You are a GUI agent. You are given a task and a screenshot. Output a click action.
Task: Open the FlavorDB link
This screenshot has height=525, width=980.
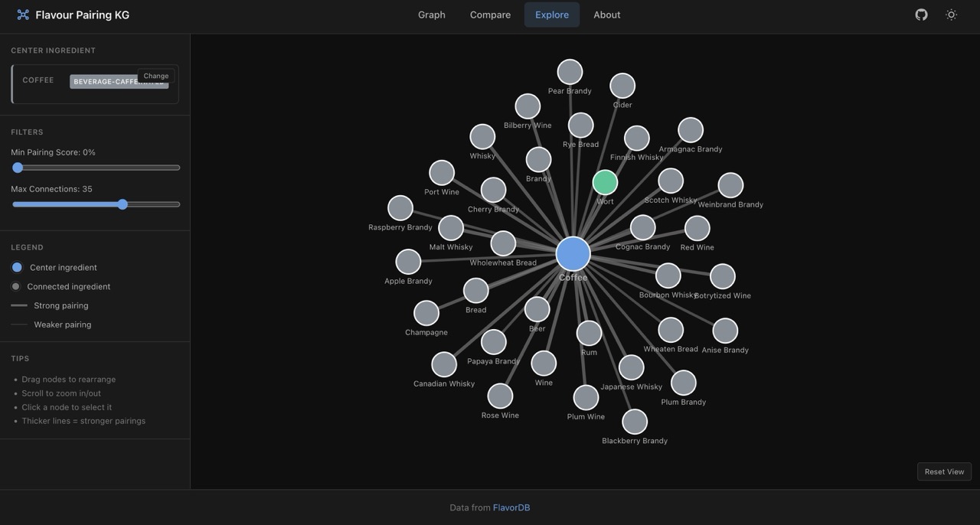tap(511, 507)
